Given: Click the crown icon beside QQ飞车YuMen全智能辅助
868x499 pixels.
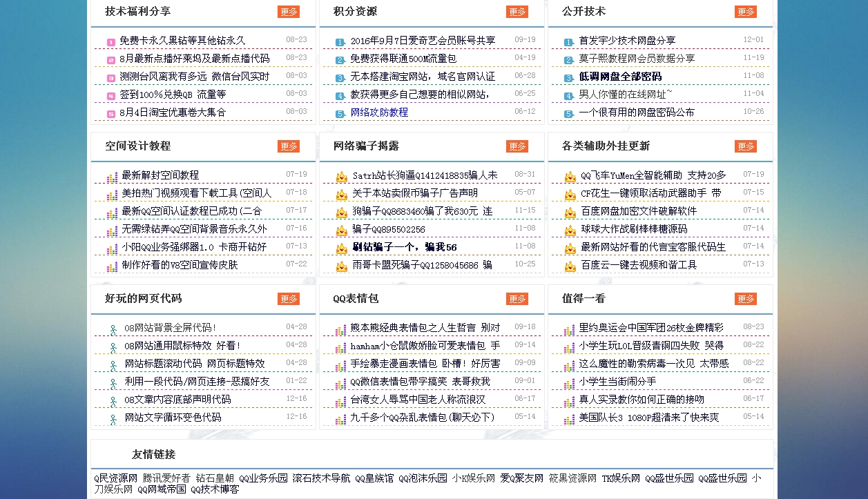Looking at the screenshot, I should point(570,177).
